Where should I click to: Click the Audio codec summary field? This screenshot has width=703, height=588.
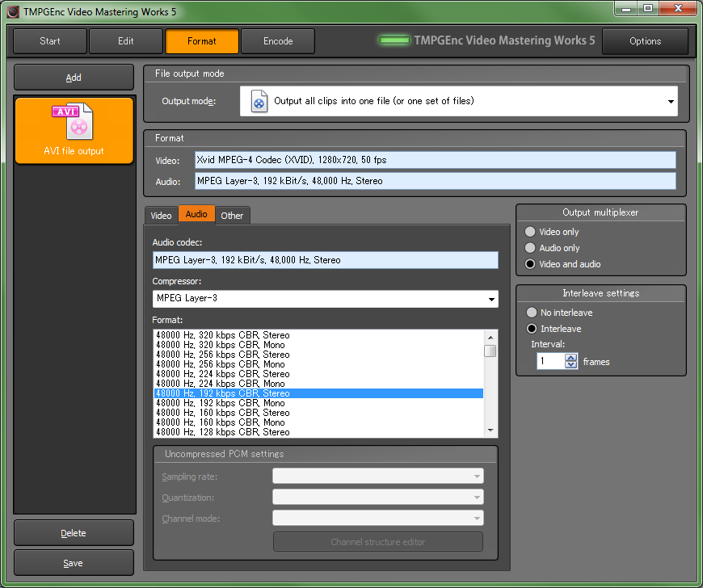pos(325,260)
